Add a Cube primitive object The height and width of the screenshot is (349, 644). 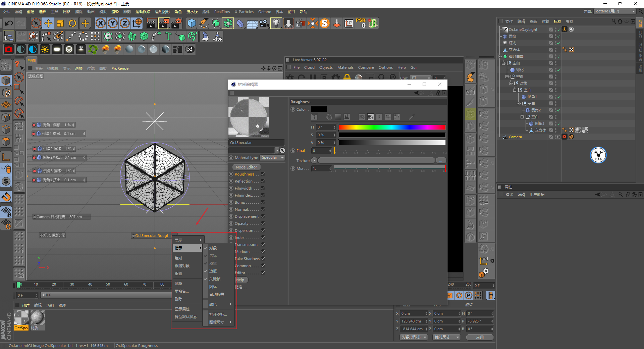(x=192, y=23)
